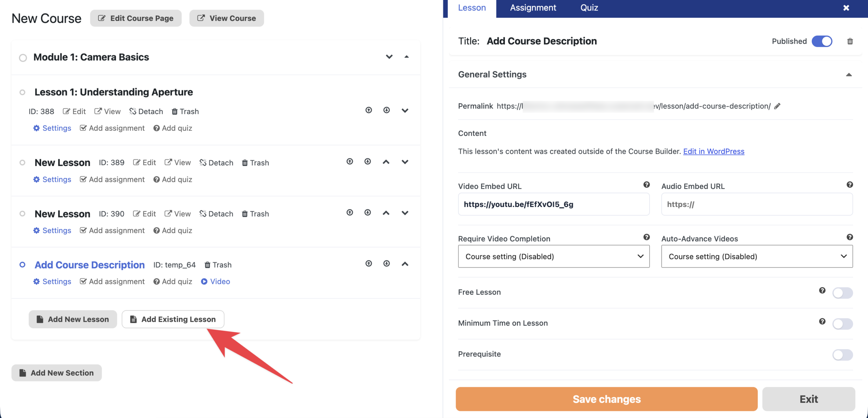Open Settings for lesson ID 390

(52, 230)
